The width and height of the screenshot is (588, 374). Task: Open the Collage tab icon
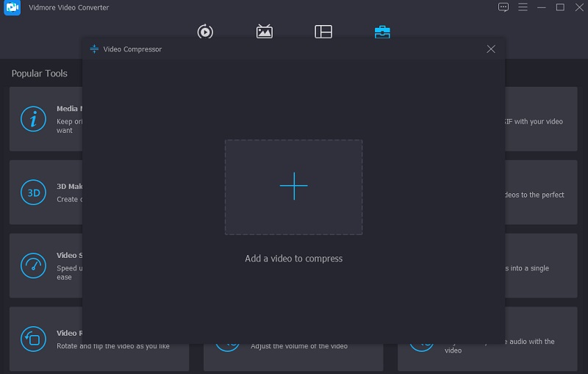323,32
